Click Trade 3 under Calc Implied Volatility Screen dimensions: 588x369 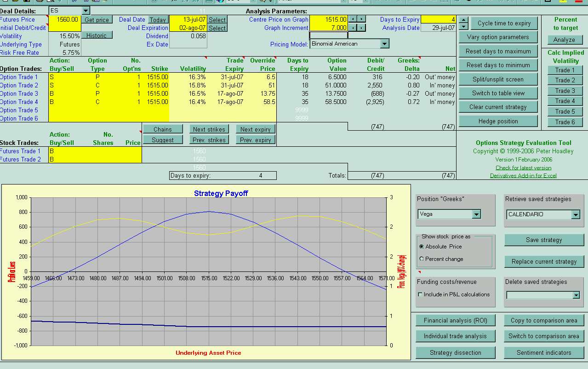click(x=565, y=91)
